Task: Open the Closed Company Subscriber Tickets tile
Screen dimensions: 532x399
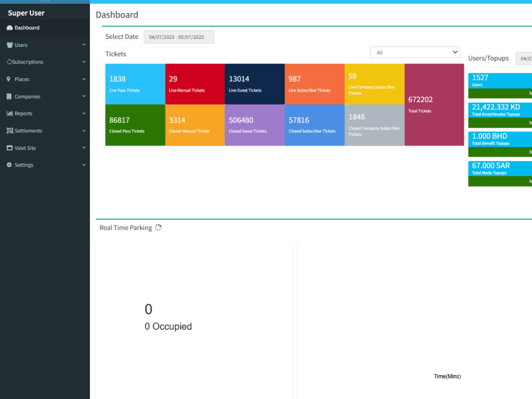Action: click(375, 125)
